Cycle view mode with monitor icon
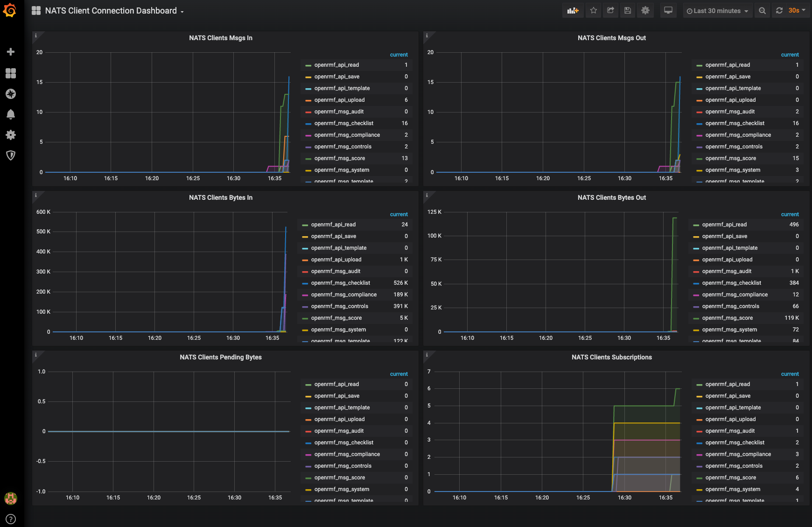The image size is (812, 527). (x=668, y=11)
